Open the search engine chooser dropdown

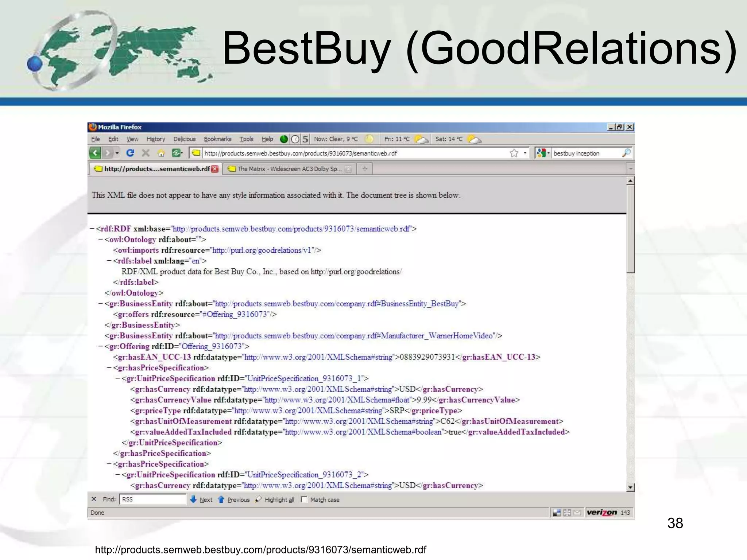(x=548, y=153)
